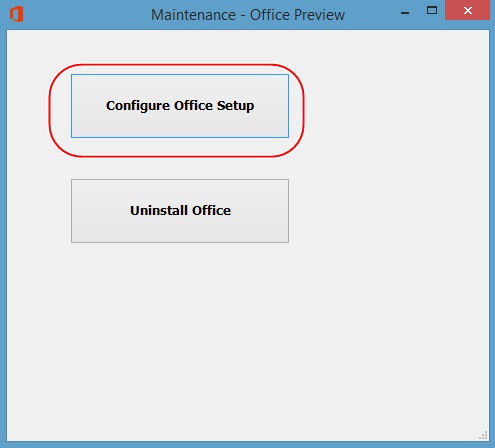Start removing Office with Uninstall Office
The height and width of the screenshot is (448, 495).
(x=180, y=211)
